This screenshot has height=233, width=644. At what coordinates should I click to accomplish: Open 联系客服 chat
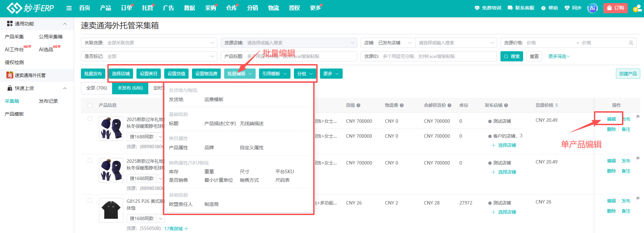click(x=521, y=8)
